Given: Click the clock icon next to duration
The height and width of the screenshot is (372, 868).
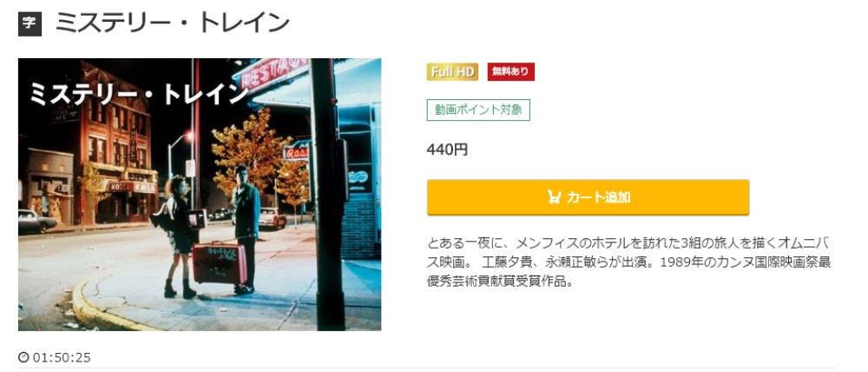Looking at the screenshot, I should (23, 357).
